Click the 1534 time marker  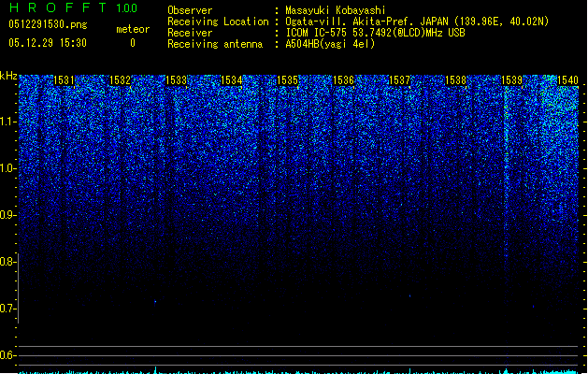232,80
